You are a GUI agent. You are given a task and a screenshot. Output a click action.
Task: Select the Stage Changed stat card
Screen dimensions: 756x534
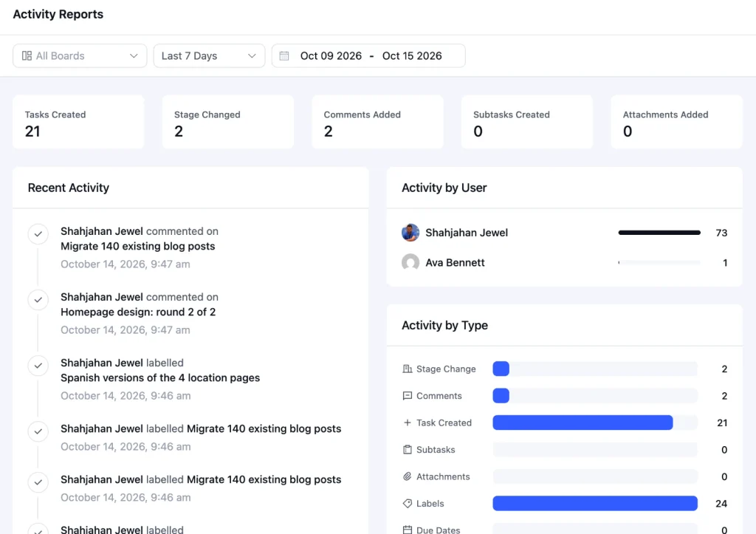[x=227, y=122]
